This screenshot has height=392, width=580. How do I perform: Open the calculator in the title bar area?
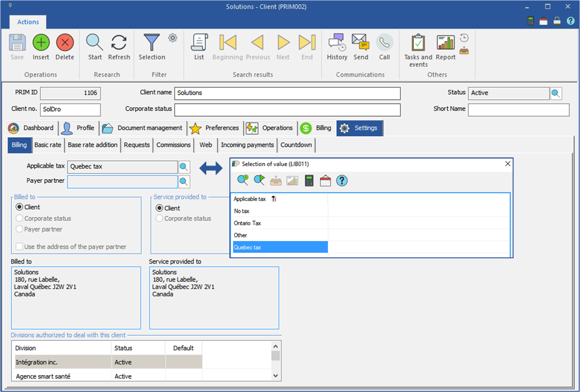point(531,21)
